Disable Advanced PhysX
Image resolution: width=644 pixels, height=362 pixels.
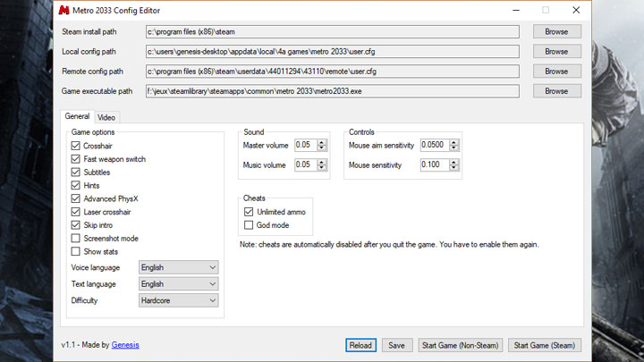[x=75, y=198]
